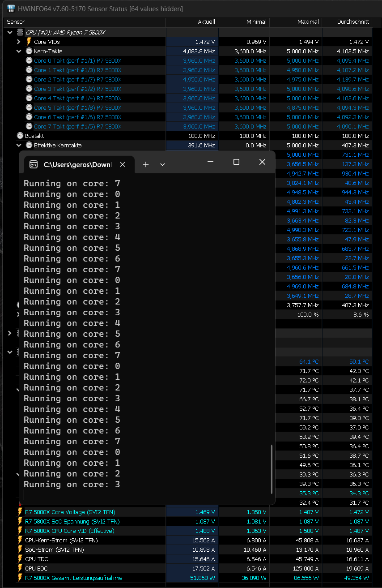
Task: Collapse the CPU [#0]: AMD Ryzen 7 5800X group
Action: (x=10, y=32)
